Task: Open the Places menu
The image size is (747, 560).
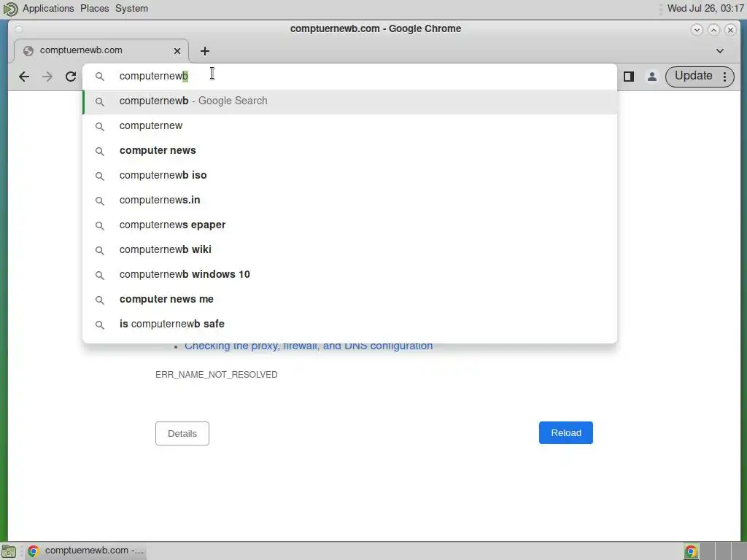Action: point(94,9)
